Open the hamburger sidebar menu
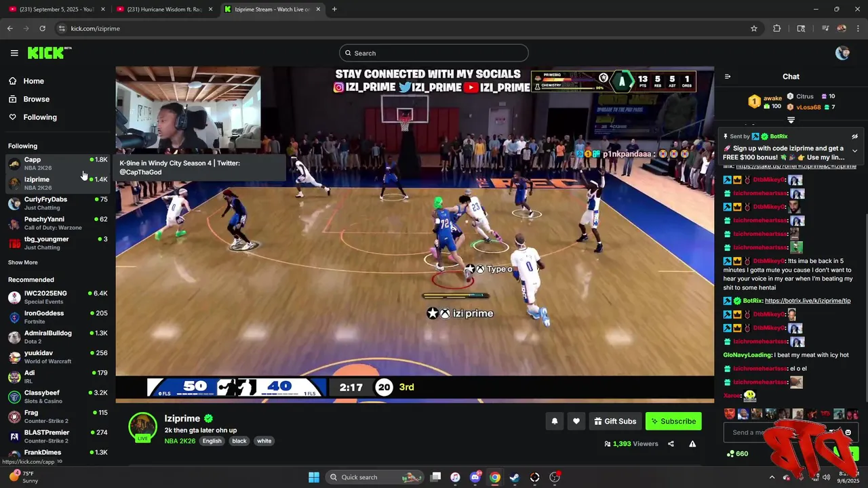868x488 pixels. pyautogui.click(x=14, y=53)
